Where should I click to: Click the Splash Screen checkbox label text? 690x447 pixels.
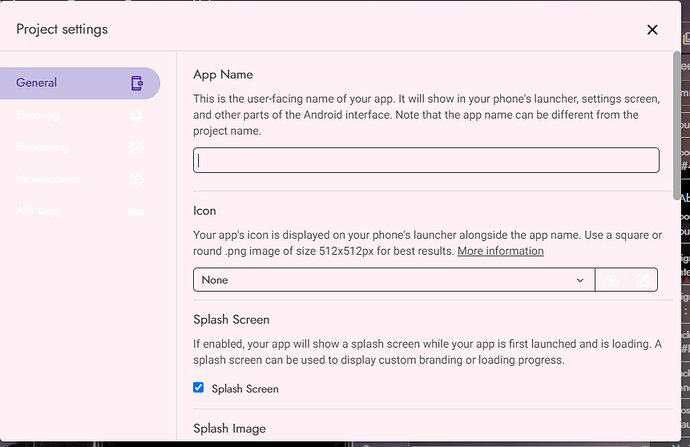point(245,389)
